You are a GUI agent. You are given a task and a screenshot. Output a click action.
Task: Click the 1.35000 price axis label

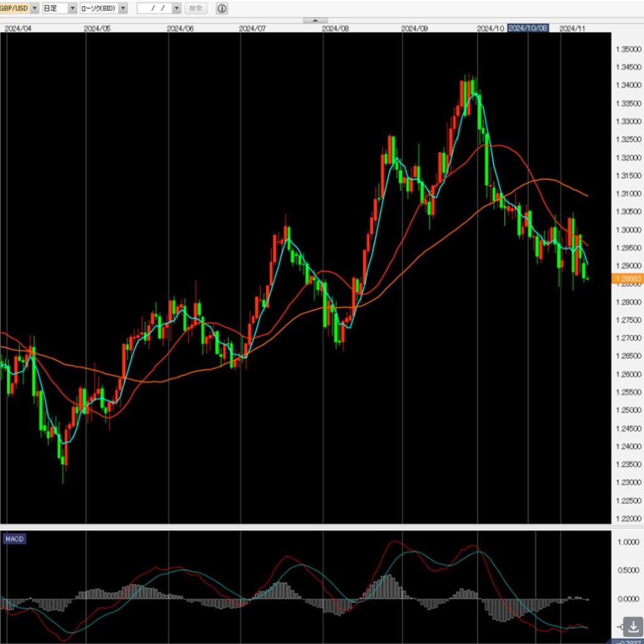coord(628,49)
